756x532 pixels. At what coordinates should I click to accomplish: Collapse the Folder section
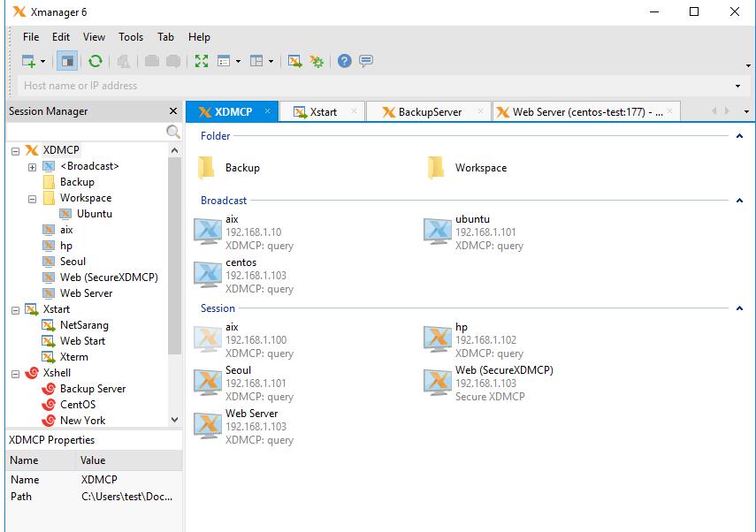click(x=739, y=136)
